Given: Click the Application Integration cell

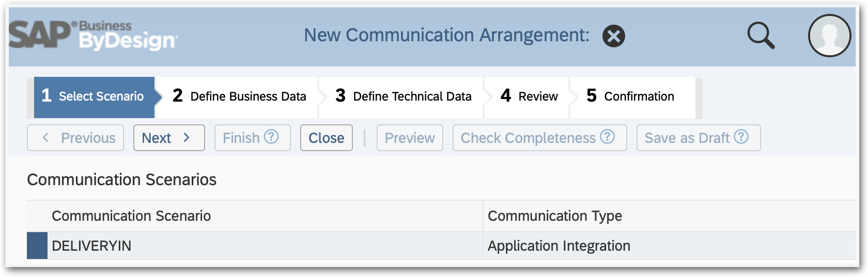Looking at the screenshot, I should (x=670, y=246).
